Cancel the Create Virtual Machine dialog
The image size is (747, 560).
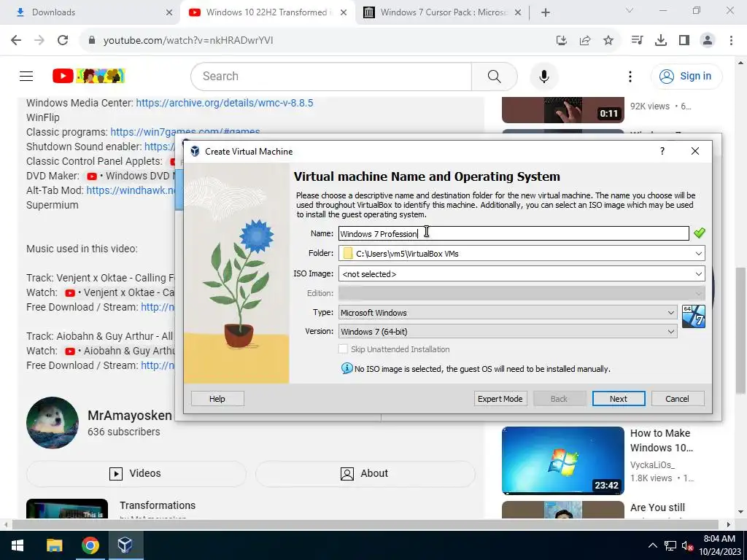click(677, 399)
